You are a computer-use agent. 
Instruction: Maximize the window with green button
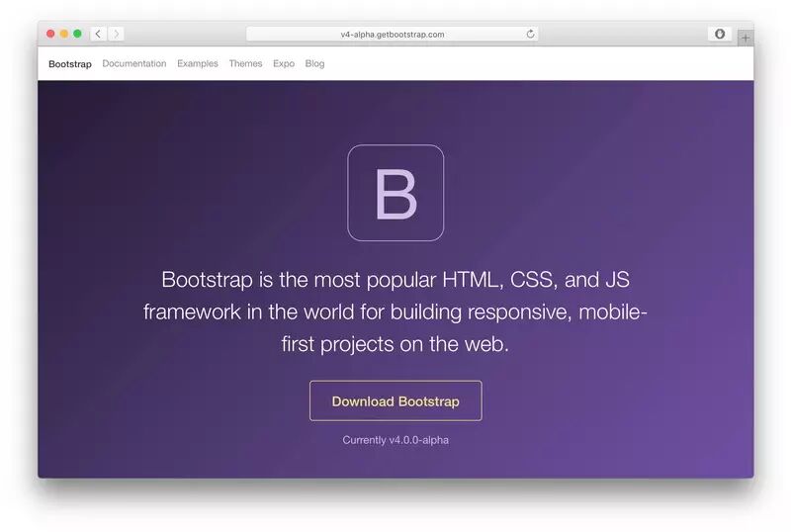(77, 34)
